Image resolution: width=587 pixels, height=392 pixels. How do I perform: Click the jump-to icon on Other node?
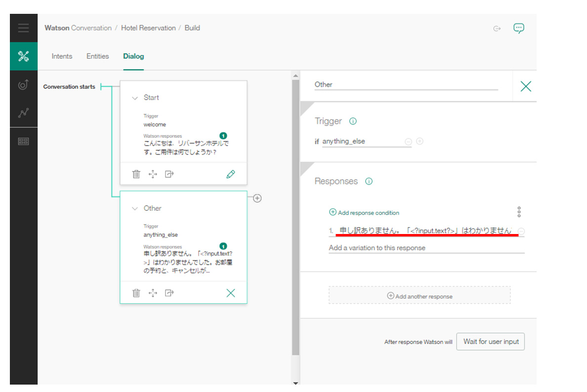(169, 293)
